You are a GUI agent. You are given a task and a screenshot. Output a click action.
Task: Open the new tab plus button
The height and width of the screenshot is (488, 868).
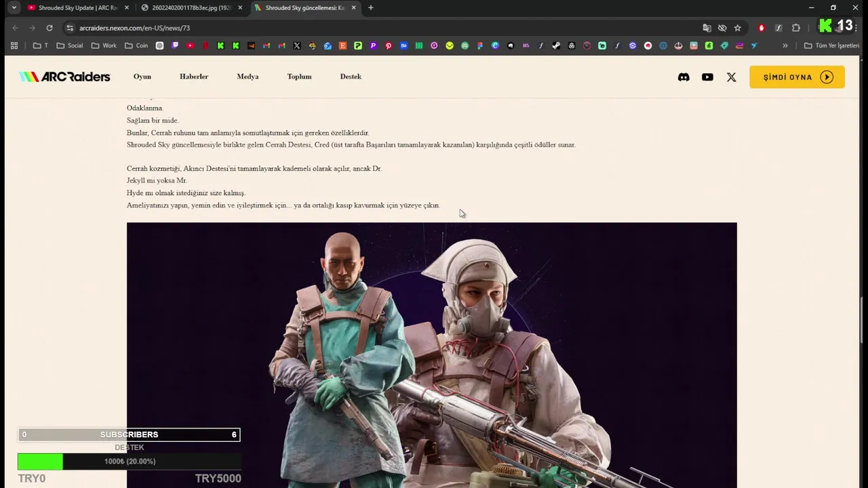[370, 7]
